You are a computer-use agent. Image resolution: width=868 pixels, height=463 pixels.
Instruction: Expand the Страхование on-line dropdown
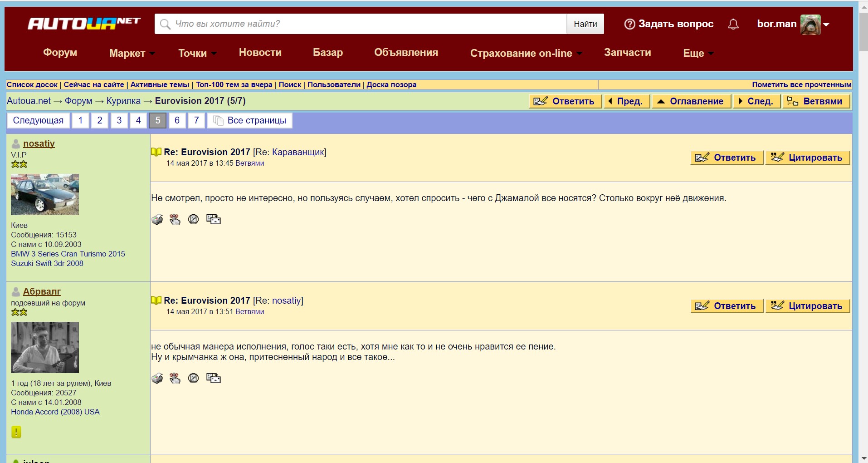526,53
